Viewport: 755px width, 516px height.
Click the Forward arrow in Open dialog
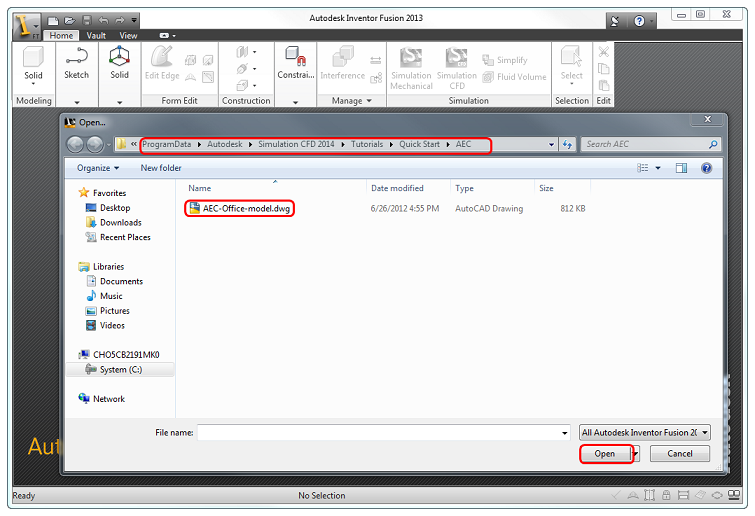pos(94,144)
